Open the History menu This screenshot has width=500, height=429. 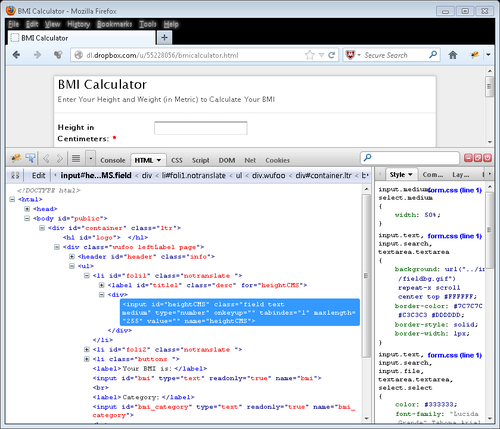[79, 24]
